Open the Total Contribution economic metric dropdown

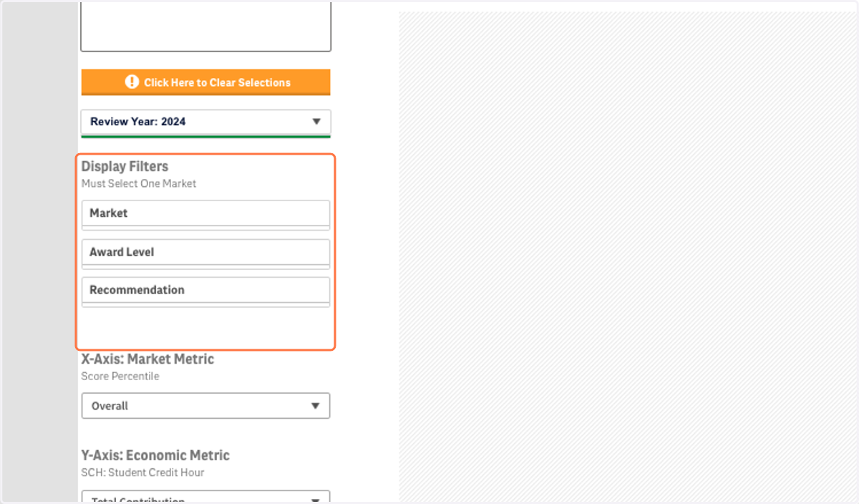coord(205,498)
